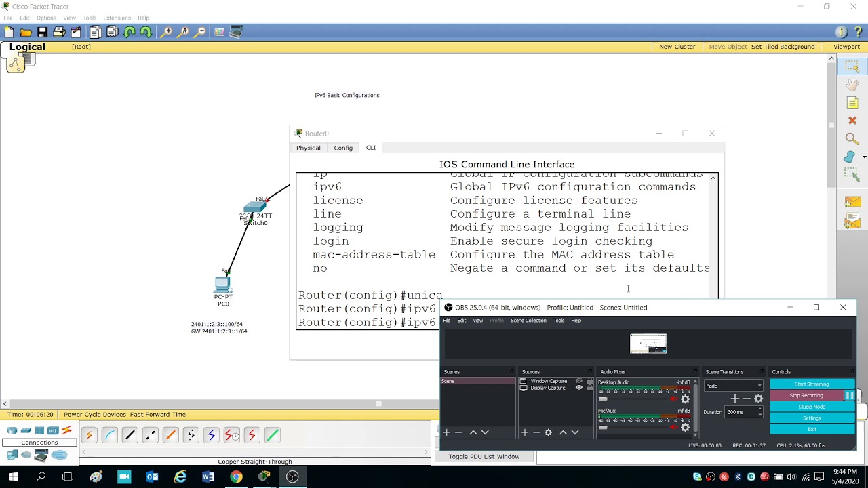The height and width of the screenshot is (488, 868).
Task: Toggle lock on Window Capture source
Action: pos(590,381)
